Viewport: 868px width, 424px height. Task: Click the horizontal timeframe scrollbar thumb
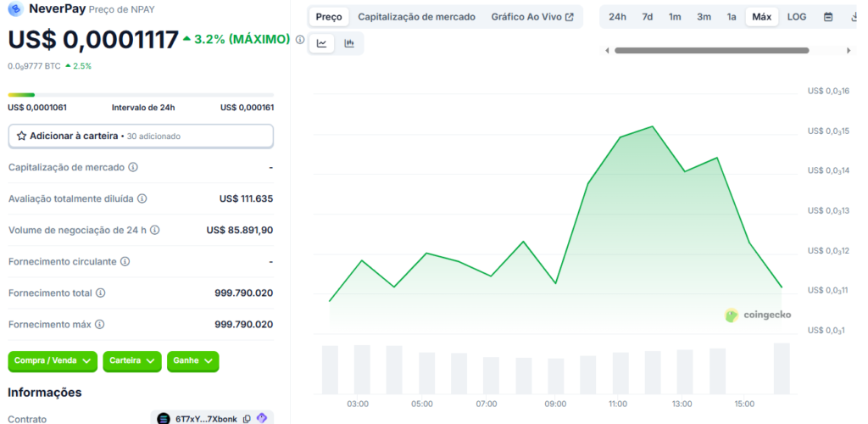pyautogui.click(x=712, y=50)
